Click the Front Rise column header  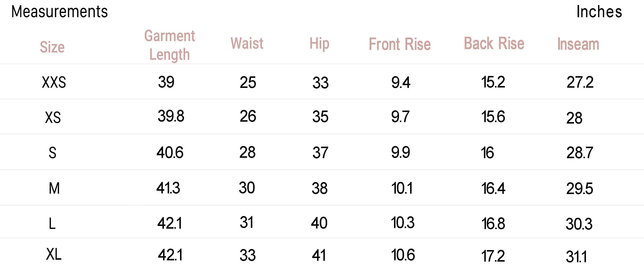point(400,44)
